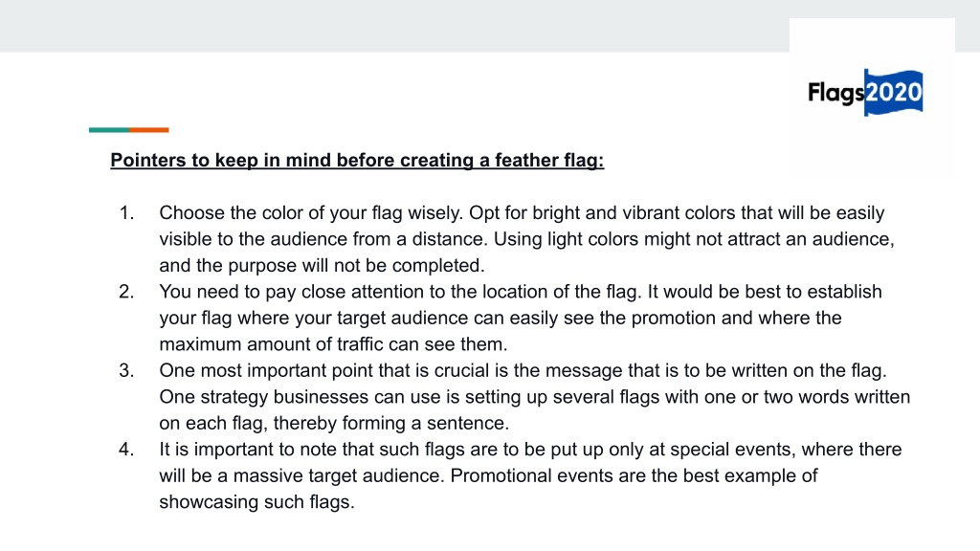Click the text 'showcasing such flags.'
Viewport: 980px width, 551px height.
pyautogui.click(x=256, y=501)
